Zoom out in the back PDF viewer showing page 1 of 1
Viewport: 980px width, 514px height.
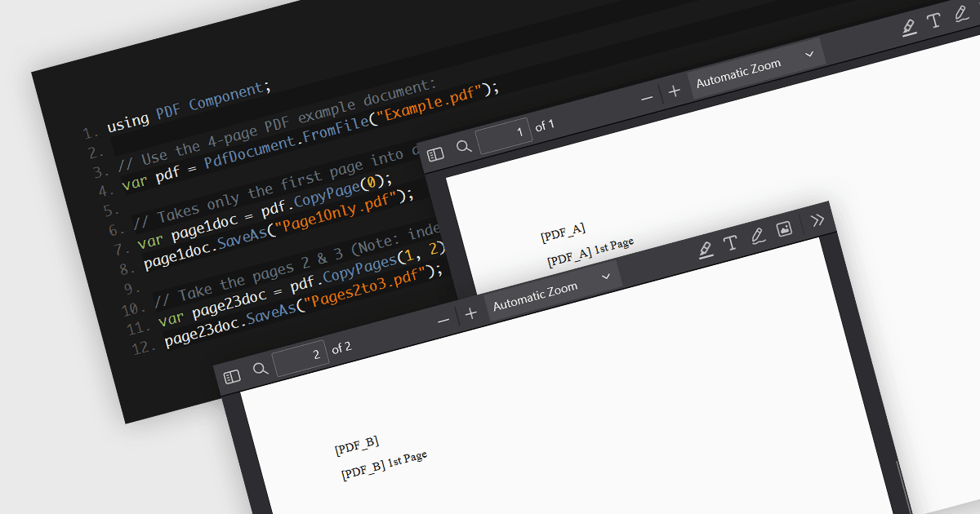point(647,98)
